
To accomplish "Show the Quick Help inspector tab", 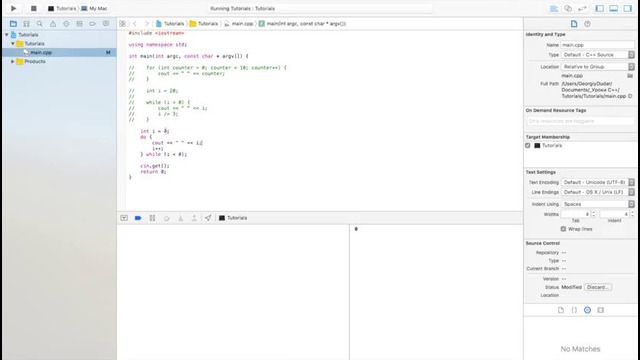I will pos(587,24).
